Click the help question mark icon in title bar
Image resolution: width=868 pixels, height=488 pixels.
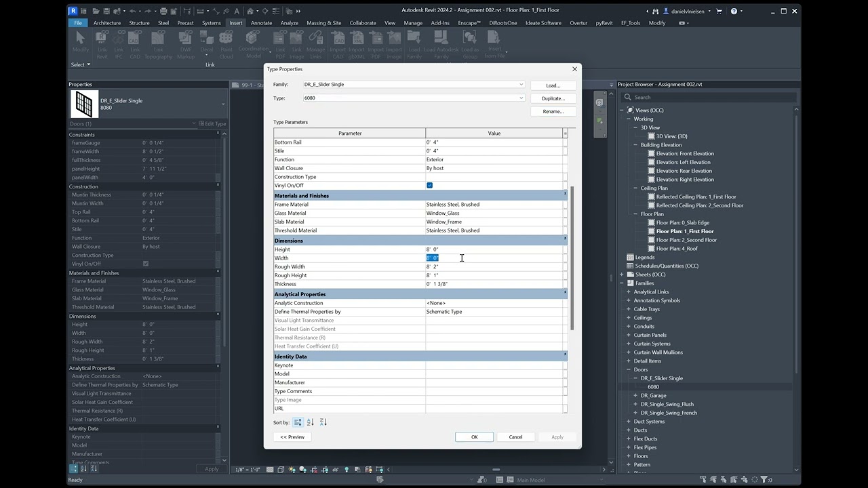coord(733,11)
